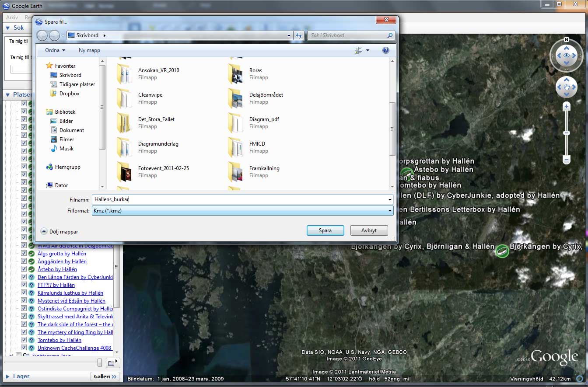Click the Spara button

[x=325, y=230]
